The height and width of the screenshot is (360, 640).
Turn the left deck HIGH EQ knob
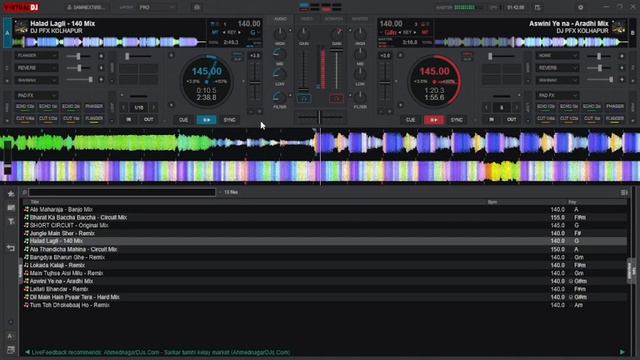click(x=280, y=33)
